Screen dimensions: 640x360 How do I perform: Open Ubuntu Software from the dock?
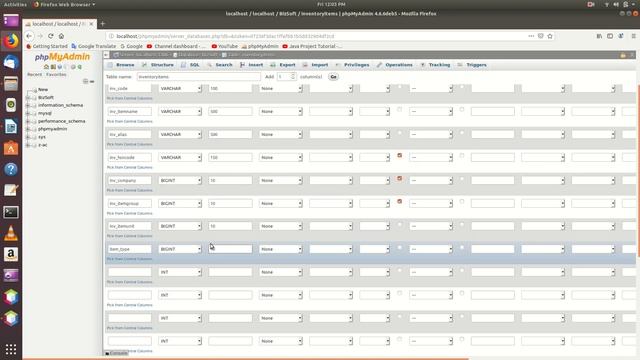pyautogui.click(x=11, y=148)
